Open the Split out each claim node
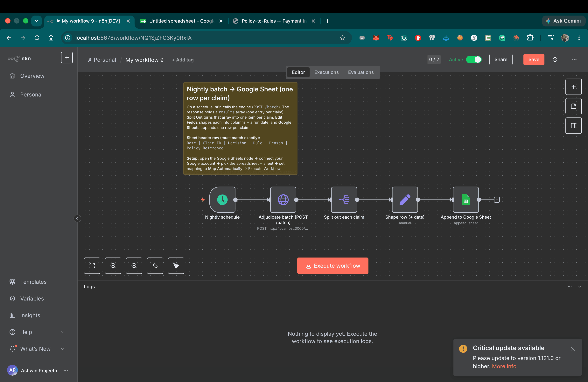Viewport: 588px width, 382px height. pos(344,199)
